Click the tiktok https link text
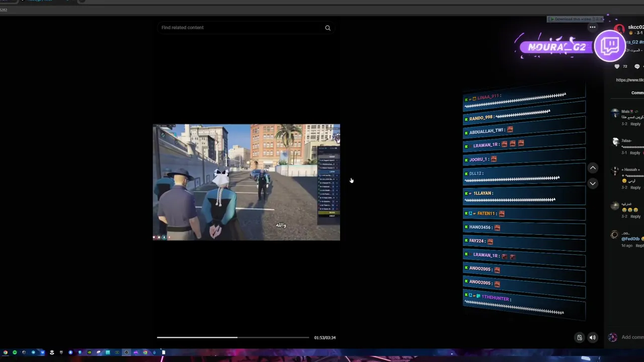The width and height of the screenshot is (644, 362). [x=630, y=80]
